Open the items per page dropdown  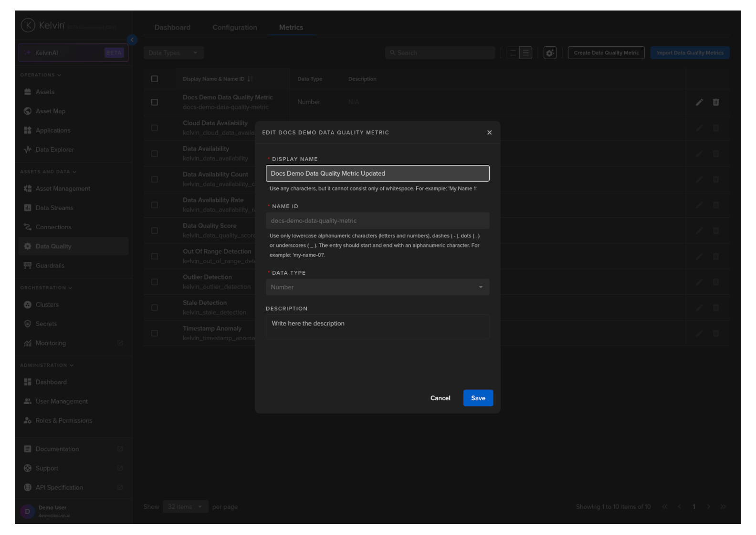(x=184, y=507)
